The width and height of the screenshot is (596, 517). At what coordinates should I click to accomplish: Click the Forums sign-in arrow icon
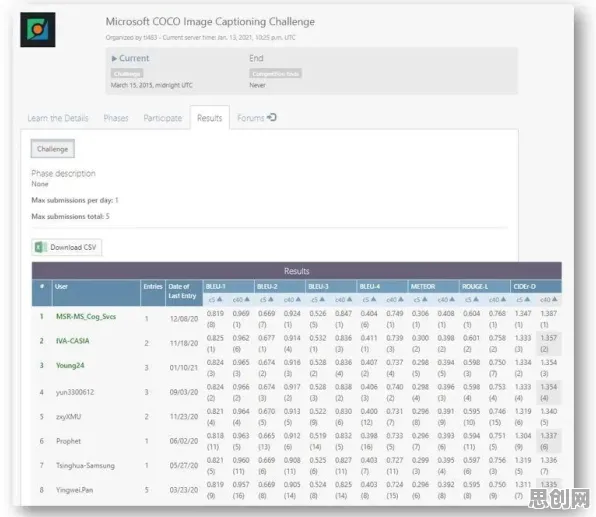pos(272,117)
